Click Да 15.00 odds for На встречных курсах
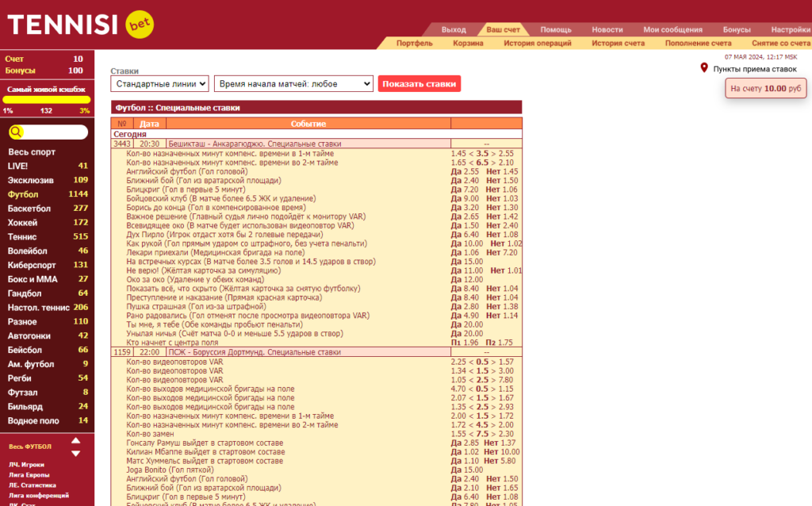812x506 pixels. (x=466, y=262)
